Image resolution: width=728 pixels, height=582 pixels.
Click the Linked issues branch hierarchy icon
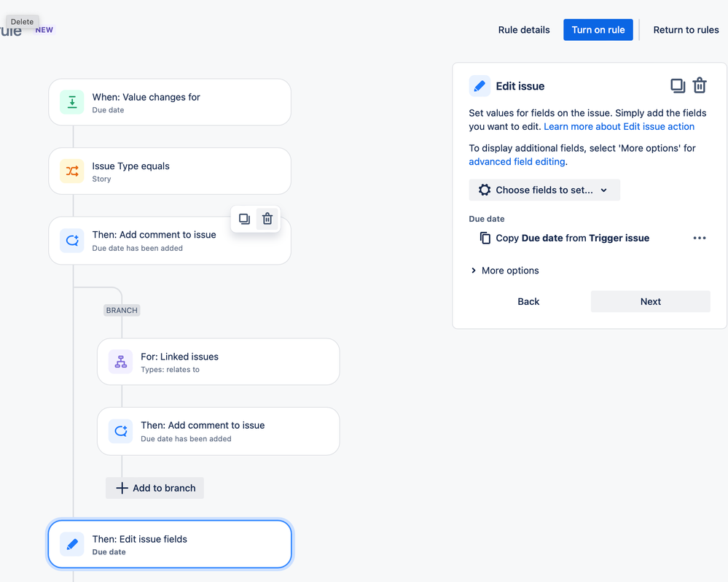pos(121,362)
